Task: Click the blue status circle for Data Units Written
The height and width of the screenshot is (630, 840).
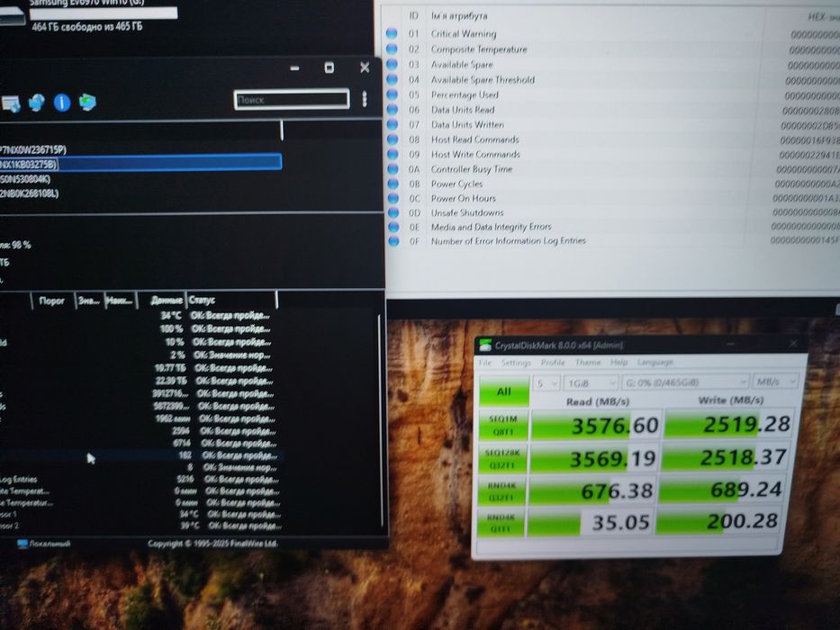Action: [x=393, y=124]
